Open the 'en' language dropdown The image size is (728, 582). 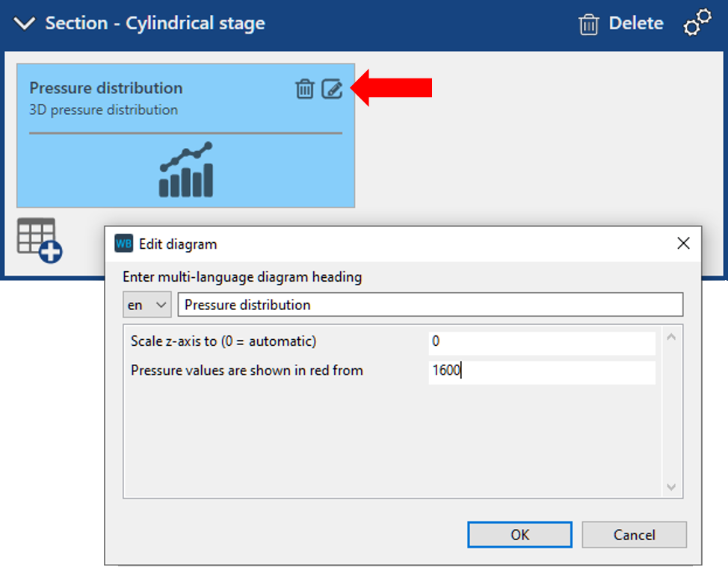point(147,305)
